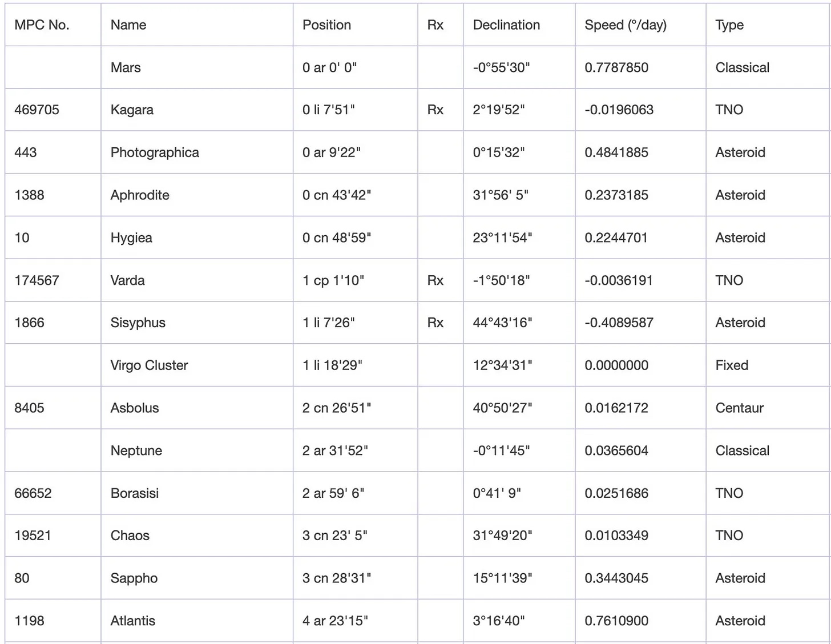Select the Mars name cell
831x644 pixels.
tap(126, 67)
